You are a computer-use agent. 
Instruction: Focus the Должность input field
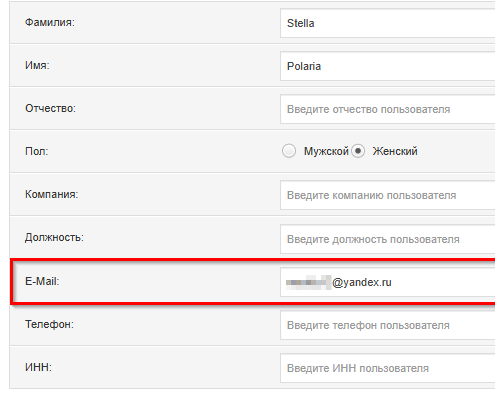coord(388,239)
